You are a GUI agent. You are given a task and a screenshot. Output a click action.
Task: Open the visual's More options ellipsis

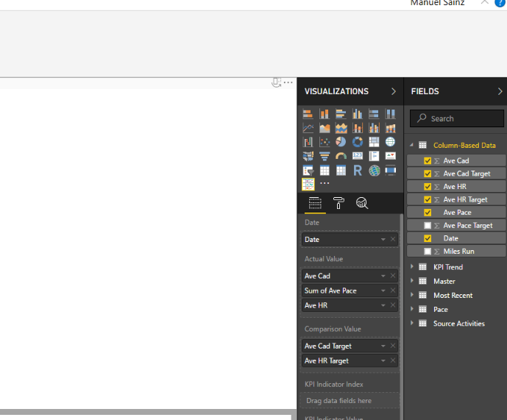(x=288, y=82)
